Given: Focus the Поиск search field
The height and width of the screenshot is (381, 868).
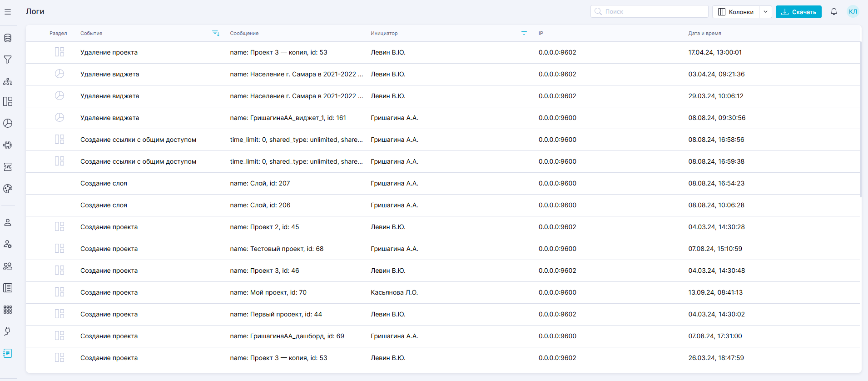Looking at the screenshot, I should click(650, 11).
